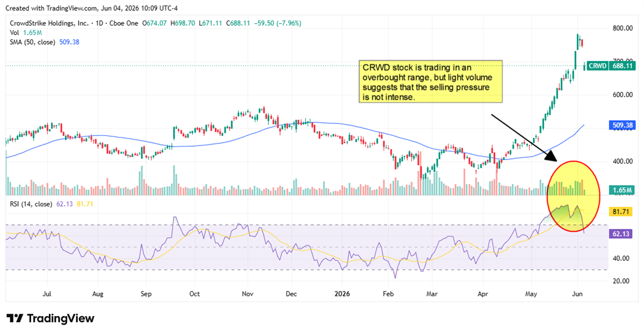644x335 pixels.
Task: Click the May label on time axis
Action: click(x=531, y=294)
